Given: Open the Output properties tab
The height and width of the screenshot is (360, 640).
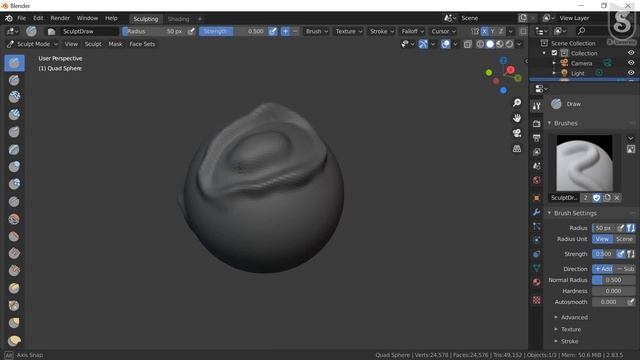Looking at the screenshot, I should click(537, 138).
